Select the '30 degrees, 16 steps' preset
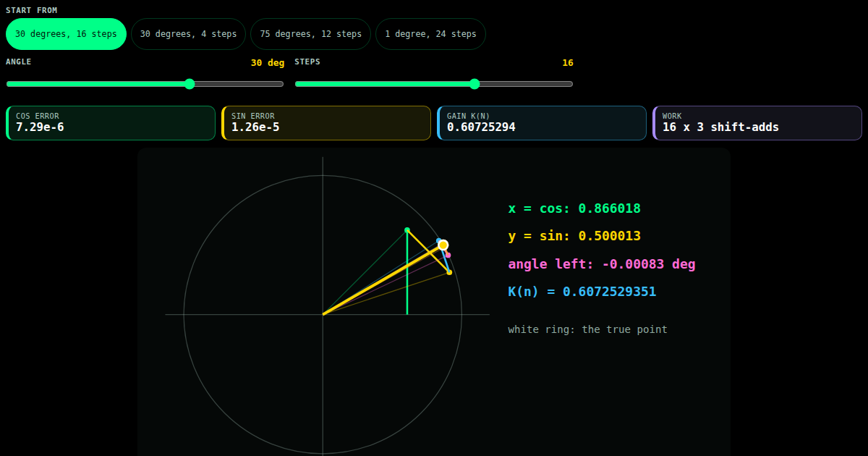The width and height of the screenshot is (868, 456). coord(66,34)
